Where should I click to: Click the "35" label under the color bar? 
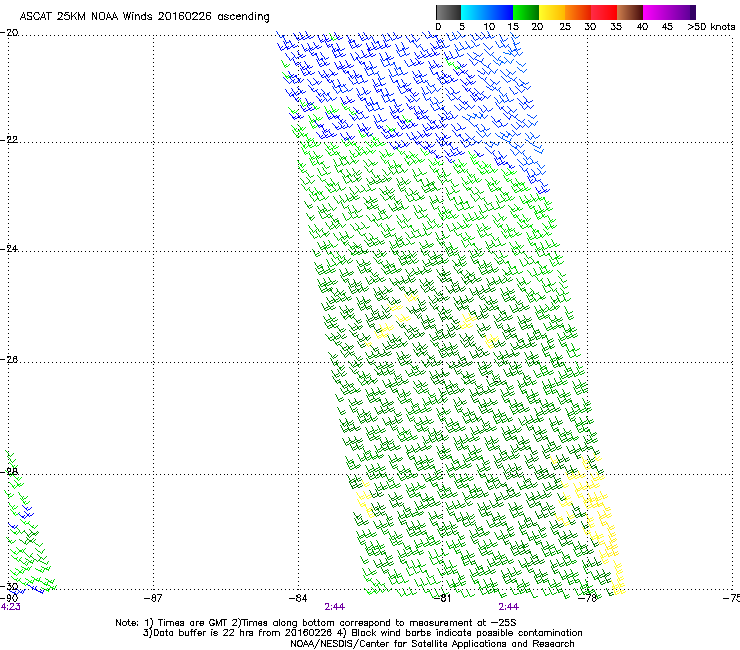click(x=616, y=27)
